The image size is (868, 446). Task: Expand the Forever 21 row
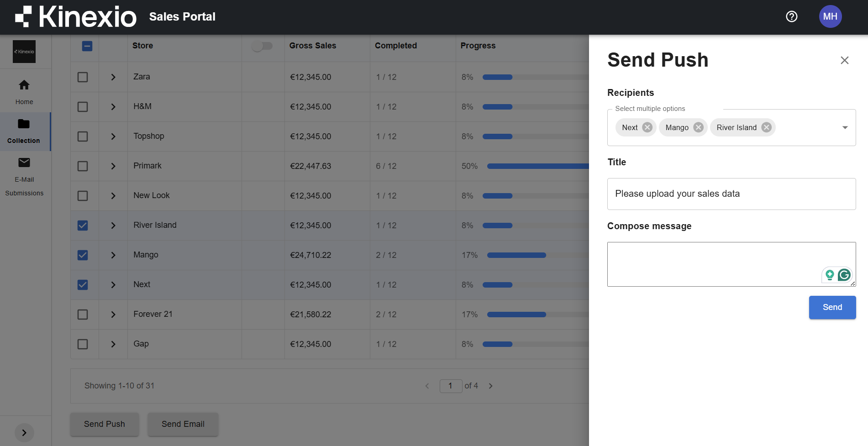pos(113,315)
